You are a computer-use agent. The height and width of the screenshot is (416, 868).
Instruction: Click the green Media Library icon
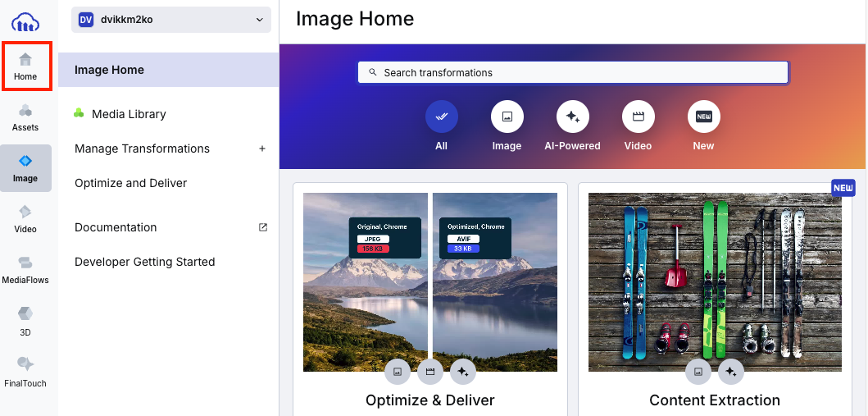pyautogui.click(x=80, y=113)
